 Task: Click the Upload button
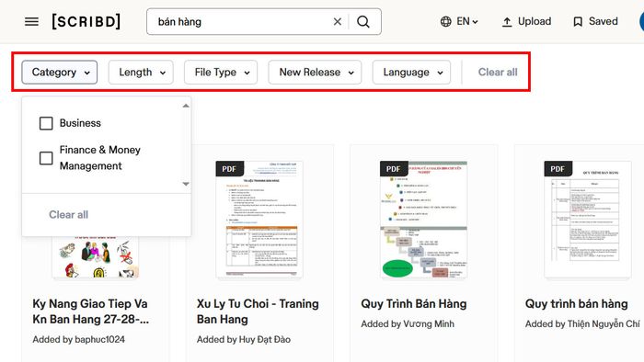point(526,21)
